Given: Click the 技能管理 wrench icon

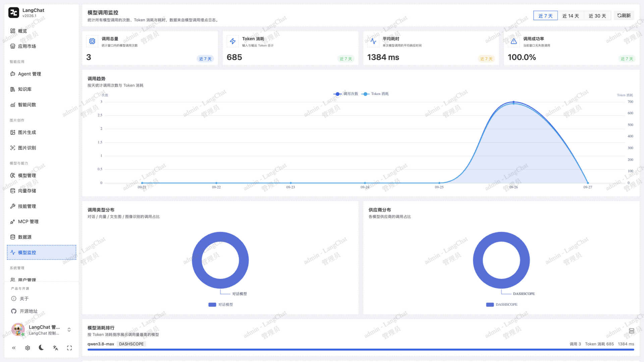Looking at the screenshot, I should pos(13,206).
